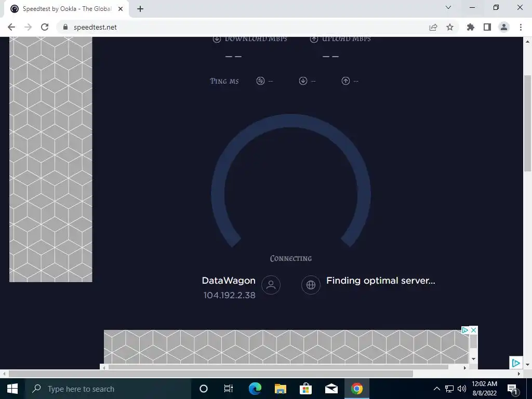Click the speedtest.net address bar
This screenshot has width=532, height=399.
(x=241, y=27)
